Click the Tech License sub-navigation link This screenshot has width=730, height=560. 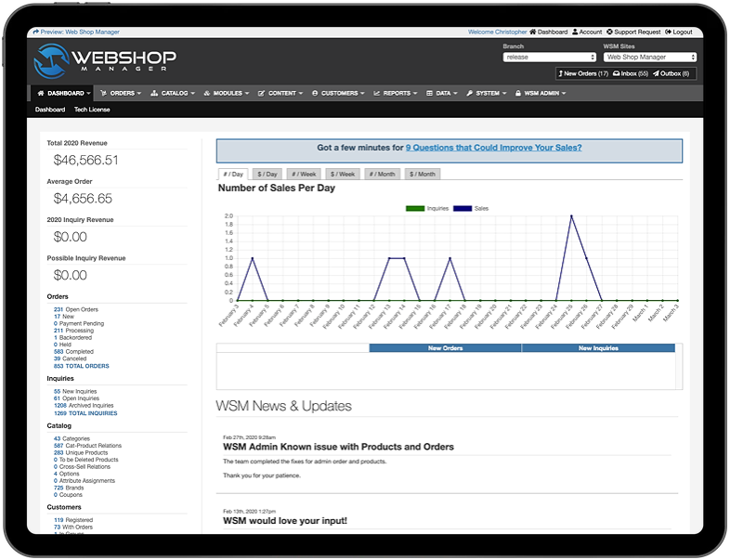pos(91,110)
